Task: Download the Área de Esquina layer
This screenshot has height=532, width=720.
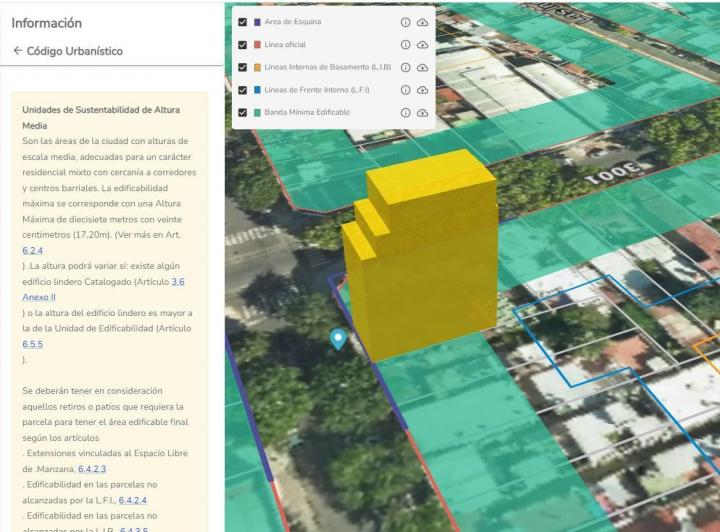Action: tap(422, 22)
